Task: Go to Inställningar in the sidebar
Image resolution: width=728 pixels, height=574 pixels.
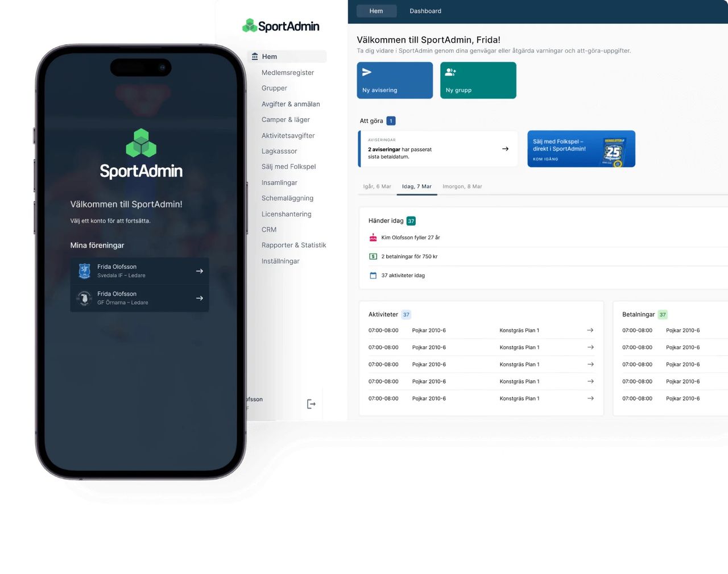Action: [280, 261]
